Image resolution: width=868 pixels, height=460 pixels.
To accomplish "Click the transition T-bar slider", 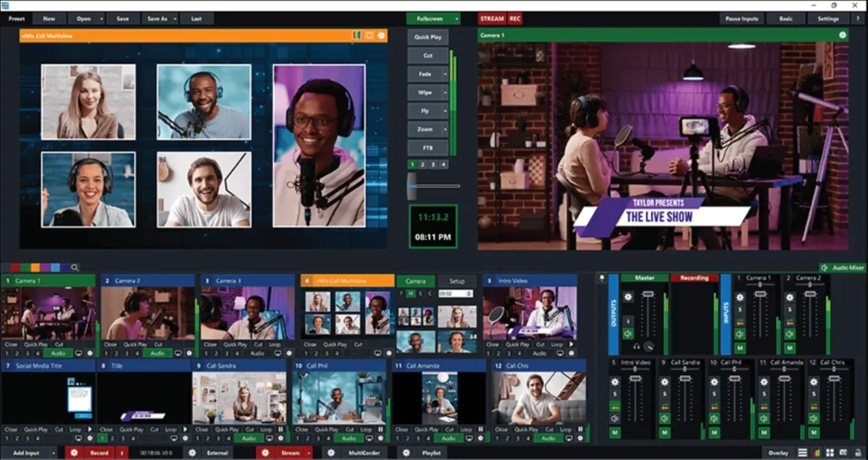I will click(412, 186).
